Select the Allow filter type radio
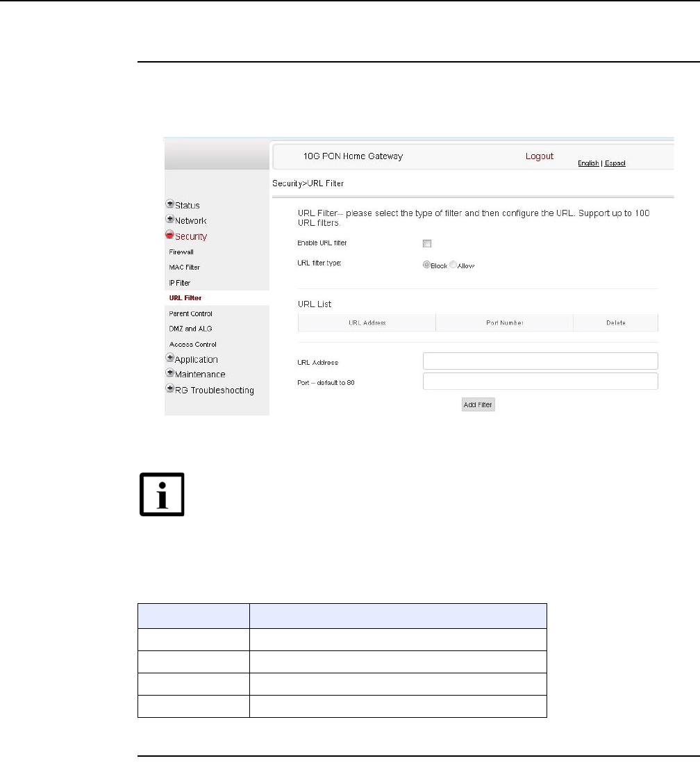Viewport: 700px width, 763px height. pyautogui.click(x=453, y=265)
